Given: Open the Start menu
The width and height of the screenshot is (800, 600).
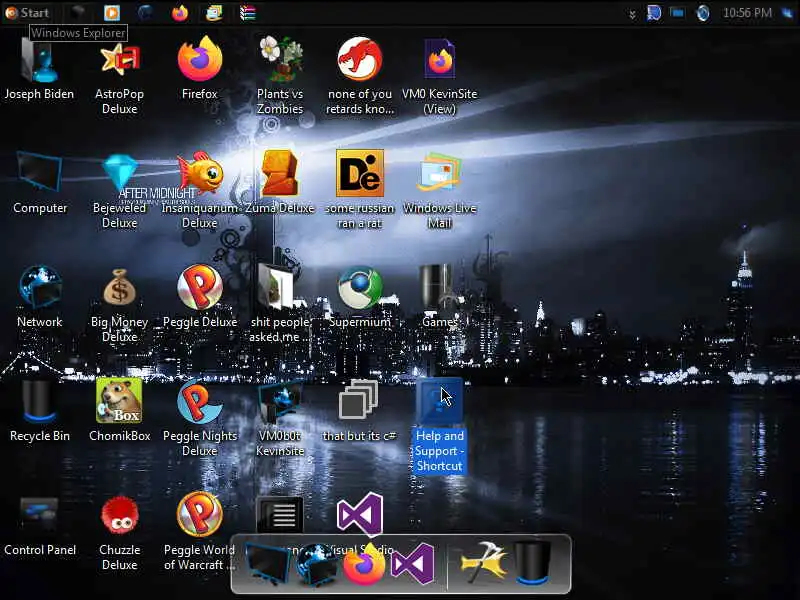Looking at the screenshot, I should point(27,13).
